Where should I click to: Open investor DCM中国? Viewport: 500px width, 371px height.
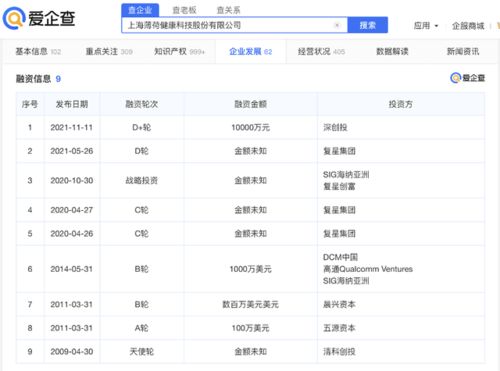pos(340,257)
